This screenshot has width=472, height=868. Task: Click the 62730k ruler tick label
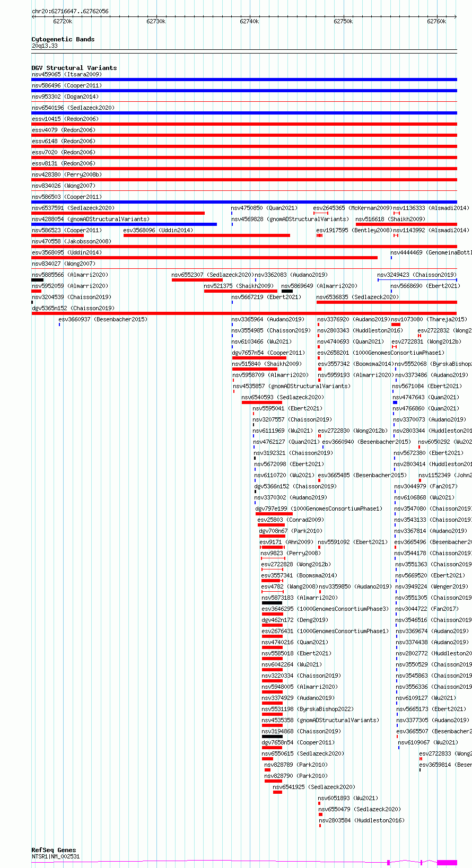(156, 21)
